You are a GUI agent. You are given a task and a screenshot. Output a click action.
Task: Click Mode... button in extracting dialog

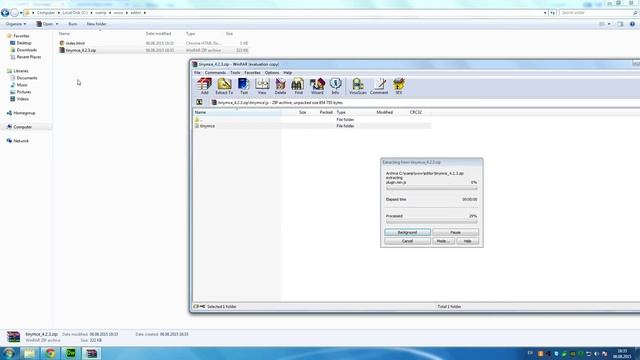pyautogui.click(x=443, y=241)
